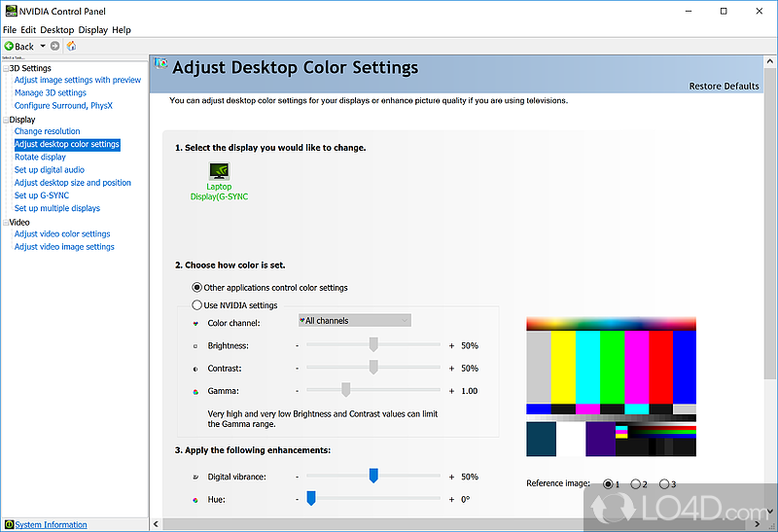
Task: Click the Forward arrow icon
Action: pos(55,46)
